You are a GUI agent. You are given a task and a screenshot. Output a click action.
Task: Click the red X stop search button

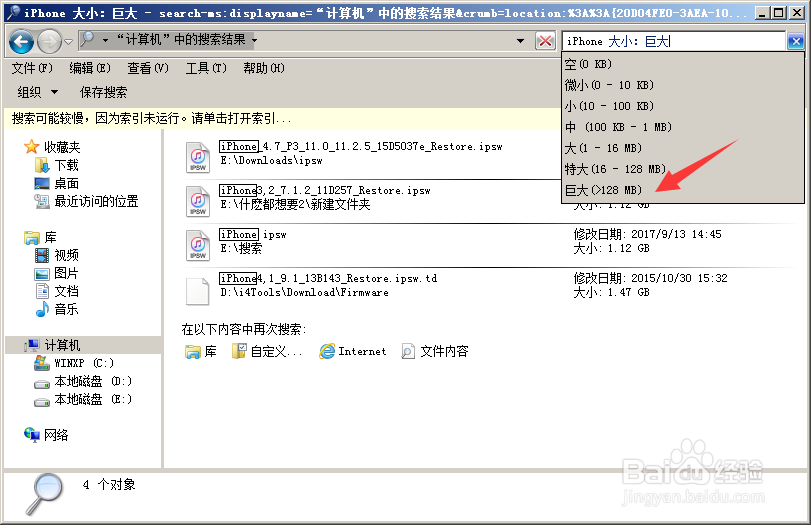point(545,41)
